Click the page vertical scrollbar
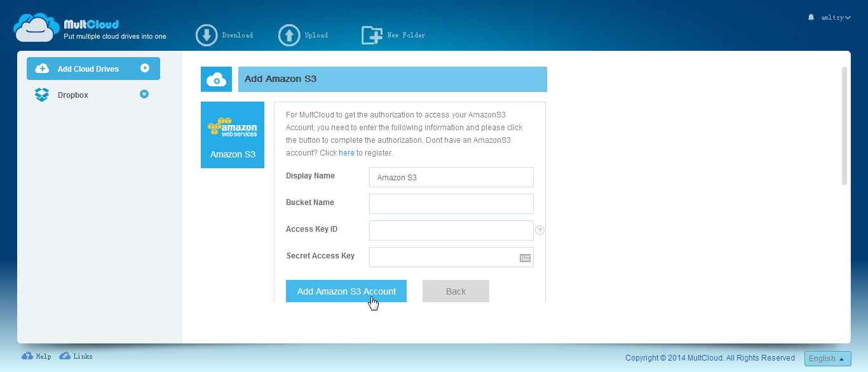 (844, 126)
